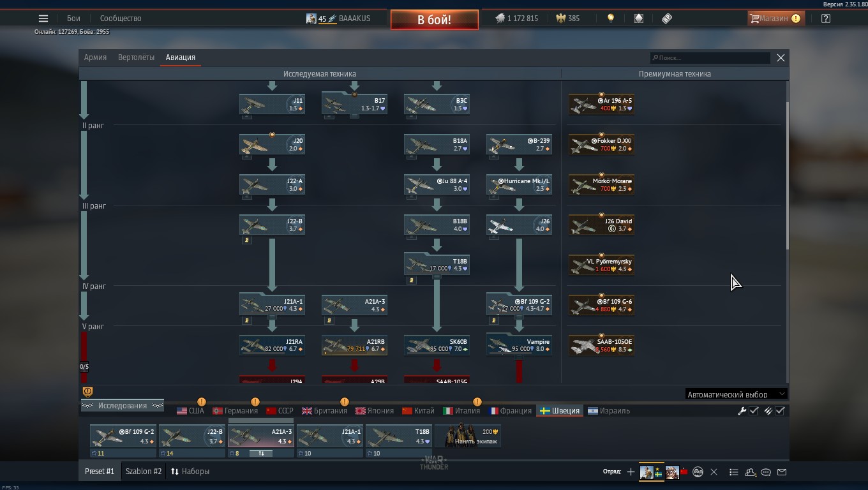Open the Автоматический выбор dropdown
Viewport: 868px width, 490px height.
(x=736, y=394)
